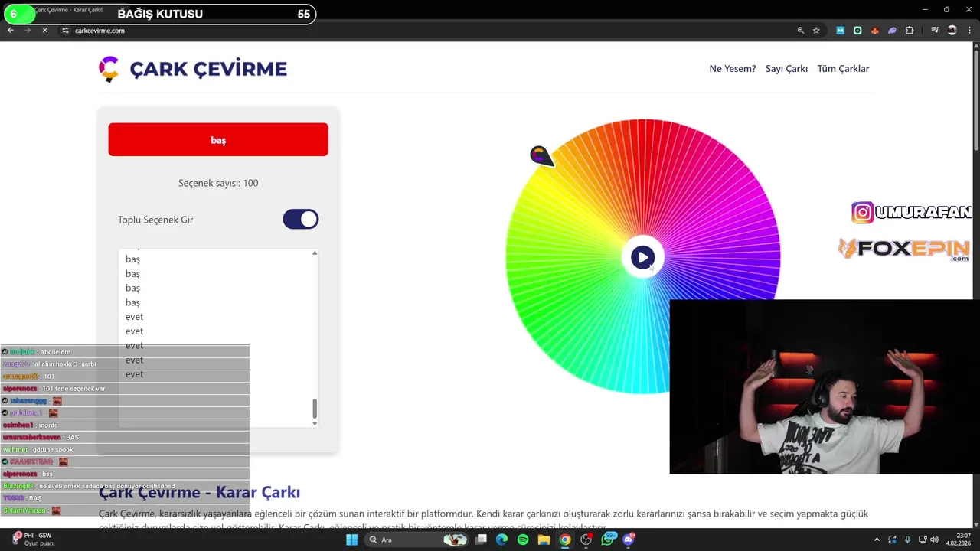This screenshot has height=551, width=980.
Task: Click the microphone icon in system tray
Action: [907, 540]
